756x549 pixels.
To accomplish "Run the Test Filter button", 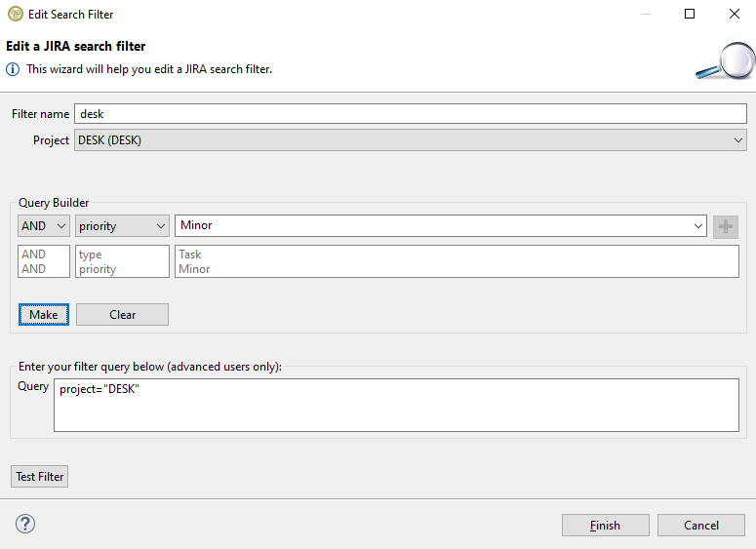I will (39, 477).
